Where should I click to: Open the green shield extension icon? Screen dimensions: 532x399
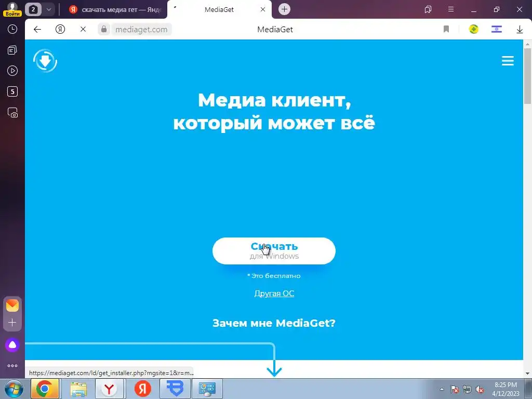(x=474, y=29)
